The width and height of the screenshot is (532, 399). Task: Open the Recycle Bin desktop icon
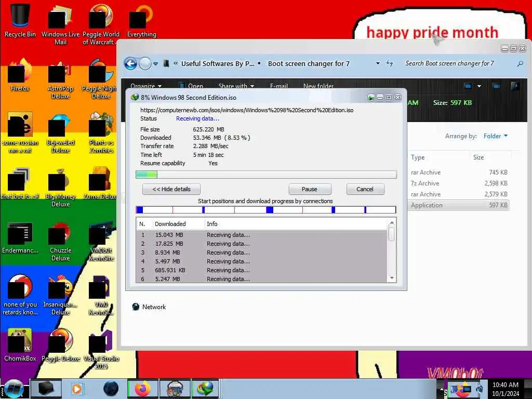pyautogui.click(x=20, y=20)
